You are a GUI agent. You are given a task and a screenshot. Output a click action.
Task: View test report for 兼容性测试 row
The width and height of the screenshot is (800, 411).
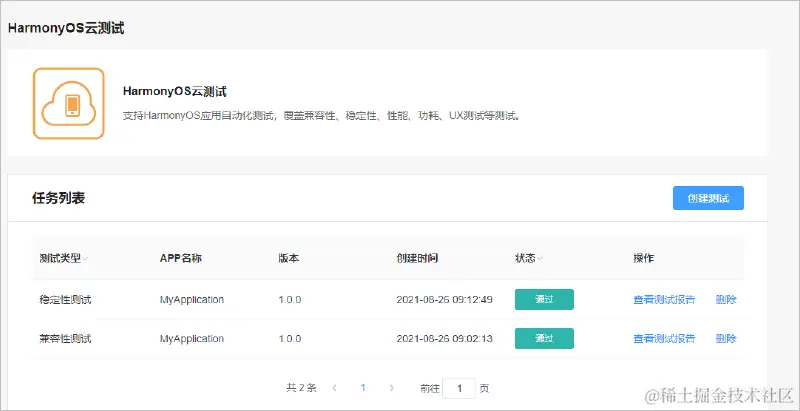[664, 338]
